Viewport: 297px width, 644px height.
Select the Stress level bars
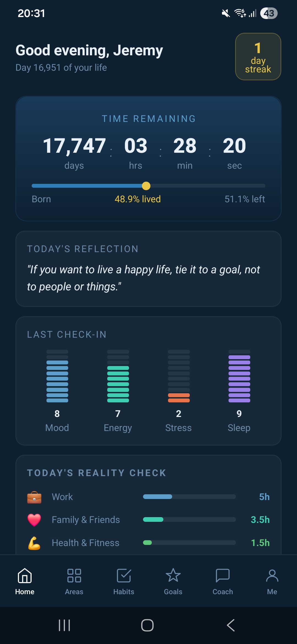[179, 376]
